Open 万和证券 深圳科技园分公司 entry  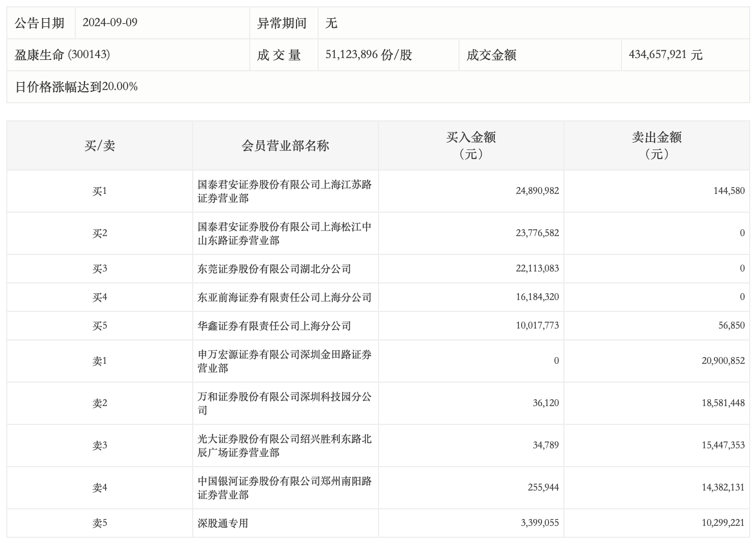(x=284, y=403)
